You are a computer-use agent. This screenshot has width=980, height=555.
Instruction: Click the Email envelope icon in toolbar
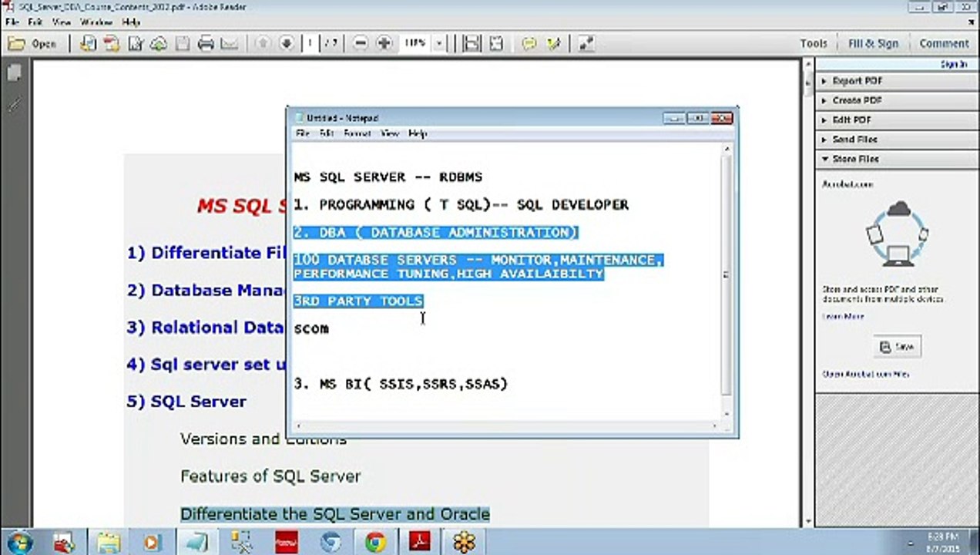(x=229, y=44)
